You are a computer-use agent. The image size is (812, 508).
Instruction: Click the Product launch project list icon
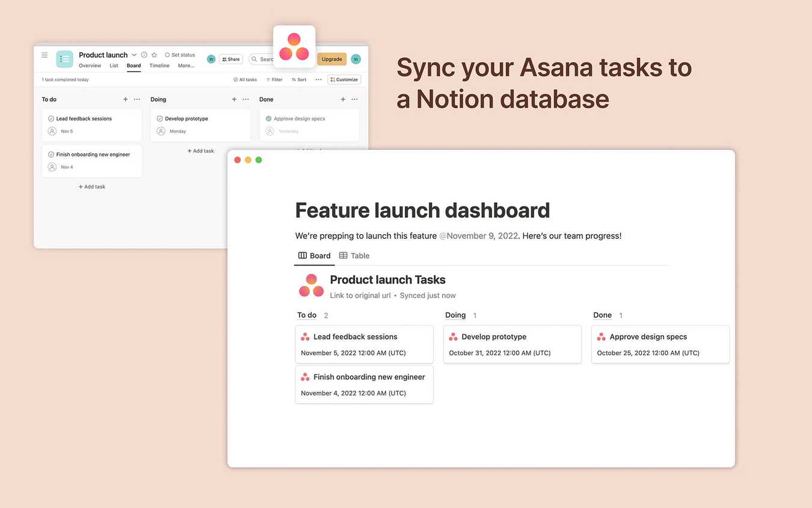point(64,59)
